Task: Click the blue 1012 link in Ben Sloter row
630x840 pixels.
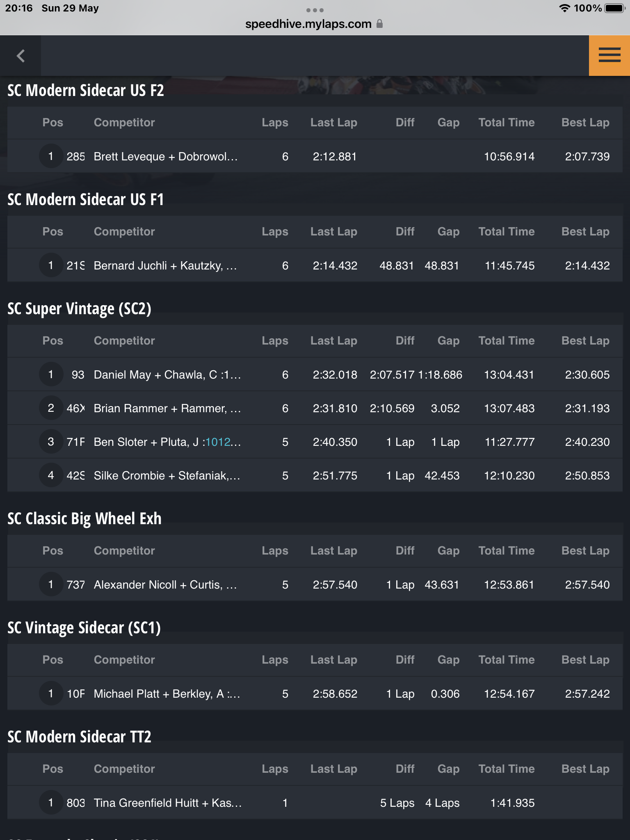Action: point(218,442)
